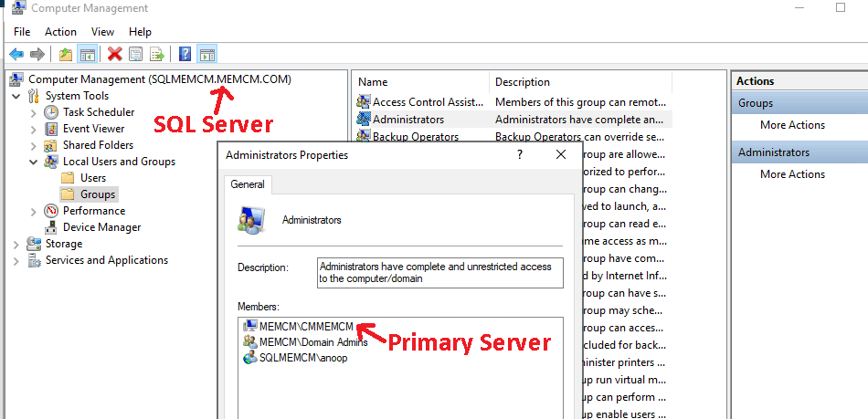Collapse Local Users and Groups node

pyautogui.click(x=33, y=162)
